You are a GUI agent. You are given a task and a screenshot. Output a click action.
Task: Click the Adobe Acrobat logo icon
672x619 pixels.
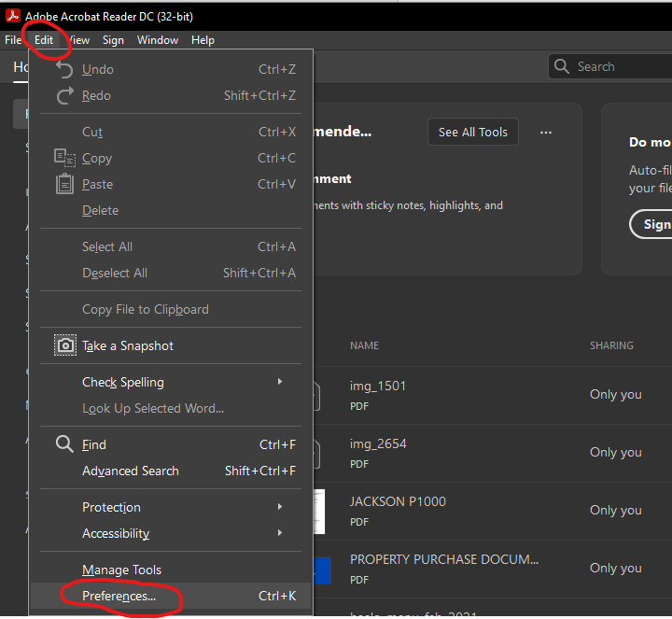tap(12, 16)
